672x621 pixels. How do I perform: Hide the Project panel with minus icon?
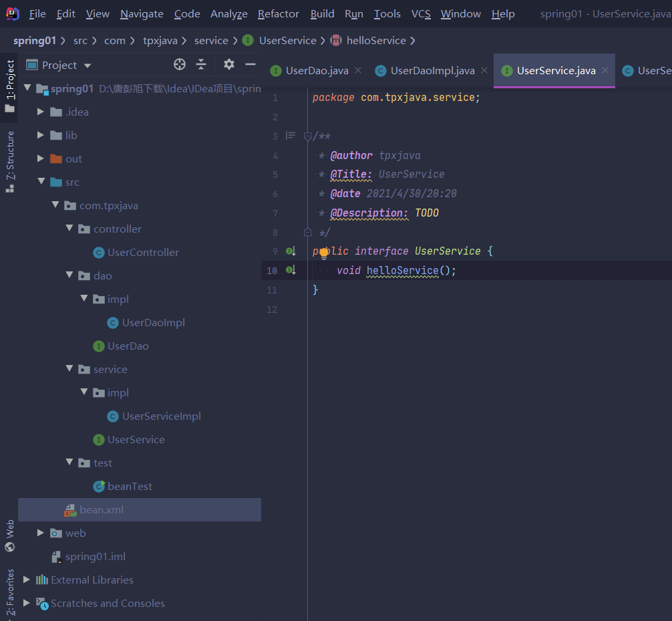[x=250, y=64]
